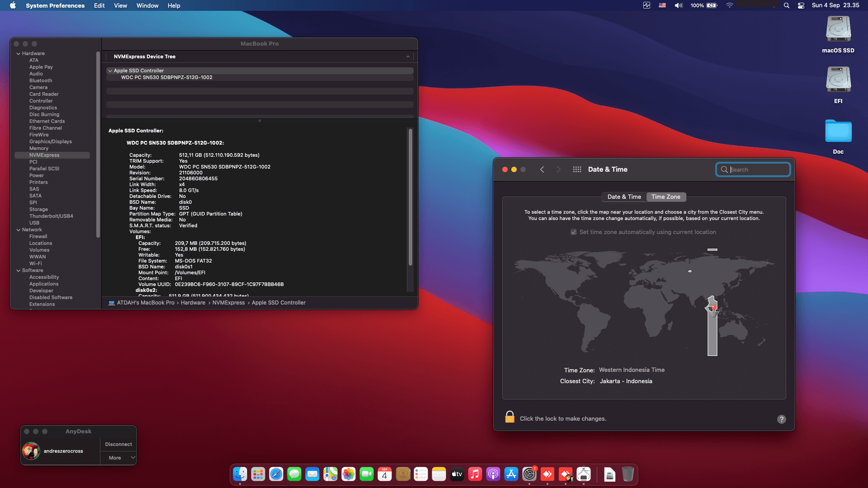The height and width of the screenshot is (488, 868).
Task: Open Reminders from the dock
Action: (421, 474)
